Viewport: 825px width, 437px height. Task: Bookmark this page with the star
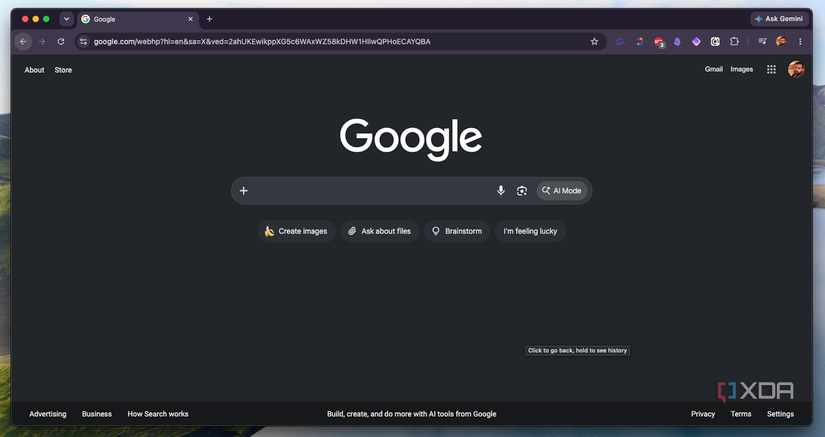point(594,42)
